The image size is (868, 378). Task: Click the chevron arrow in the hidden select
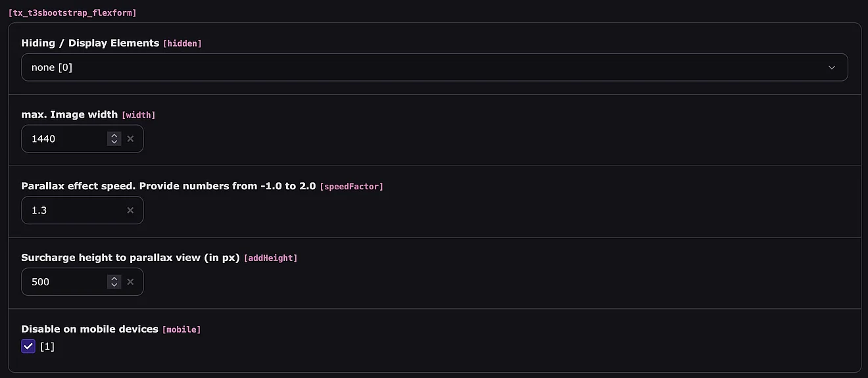[831, 68]
